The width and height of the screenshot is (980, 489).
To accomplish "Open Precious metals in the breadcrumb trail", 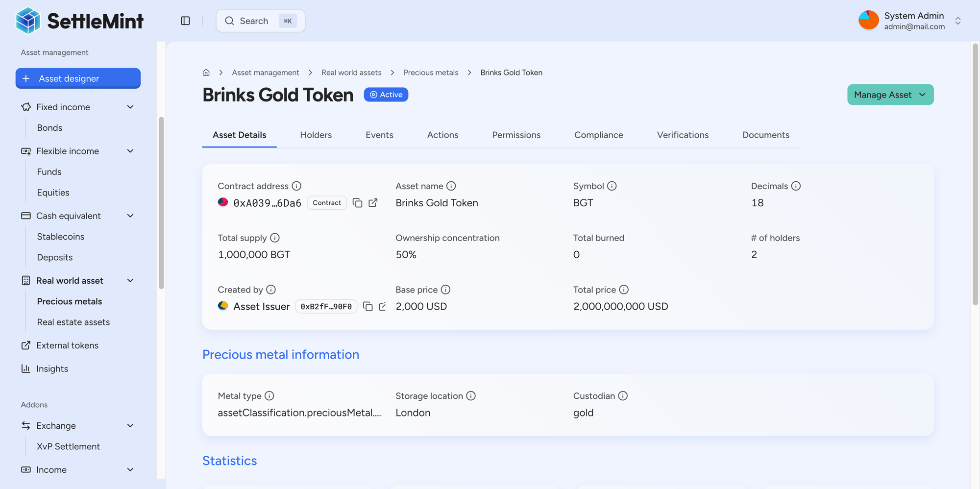I will coord(431,72).
